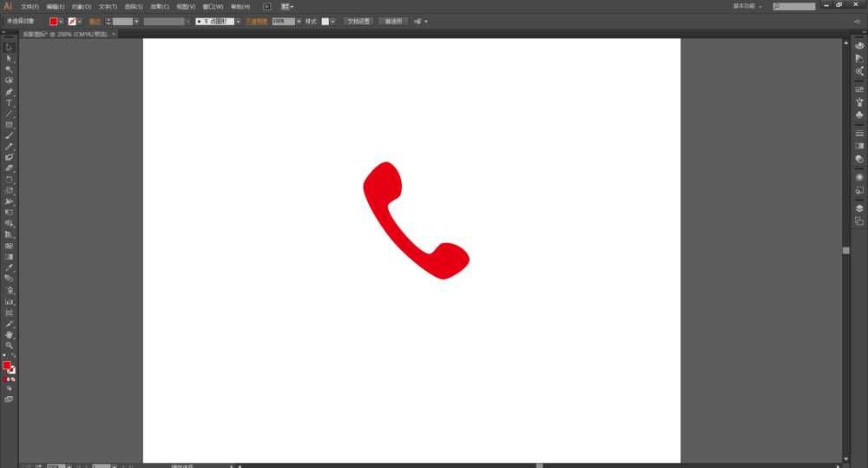Select the Hand tool
Viewport: 868px width, 468px height.
(10, 334)
